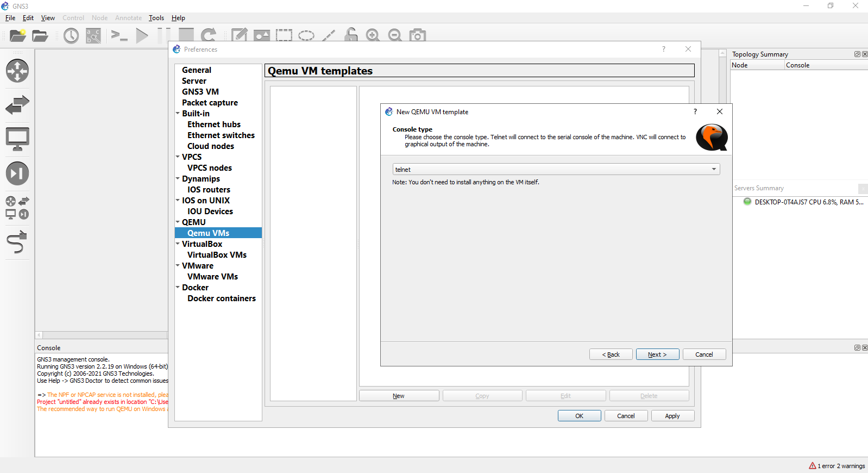Image resolution: width=868 pixels, height=473 pixels.
Task: Click the New template button
Action: coord(399,396)
